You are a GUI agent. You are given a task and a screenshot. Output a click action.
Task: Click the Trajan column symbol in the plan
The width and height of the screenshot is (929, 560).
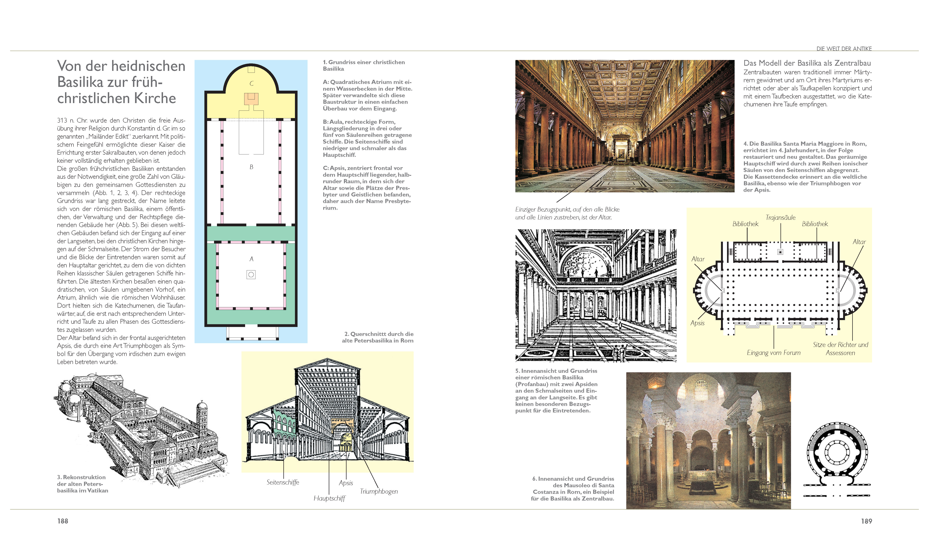[x=780, y=252]
